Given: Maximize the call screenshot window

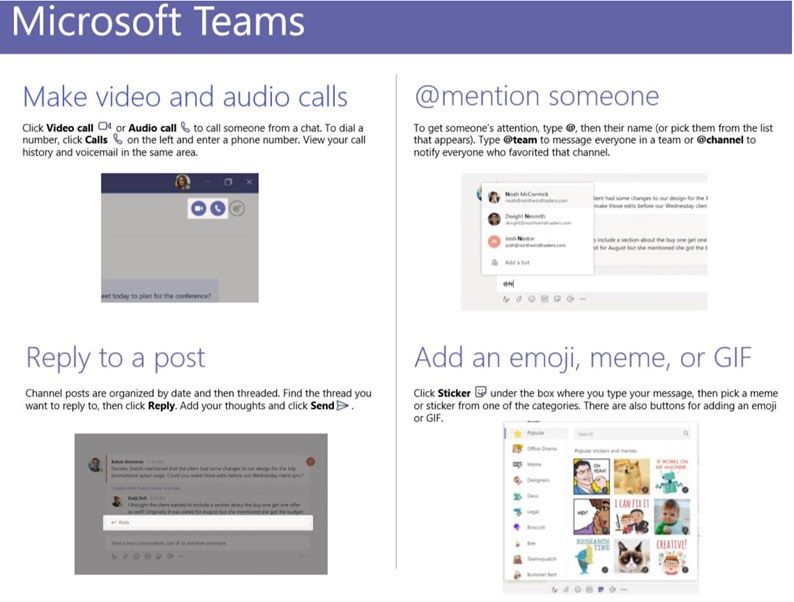Looking at the screenshot, I should pos(228,182).
